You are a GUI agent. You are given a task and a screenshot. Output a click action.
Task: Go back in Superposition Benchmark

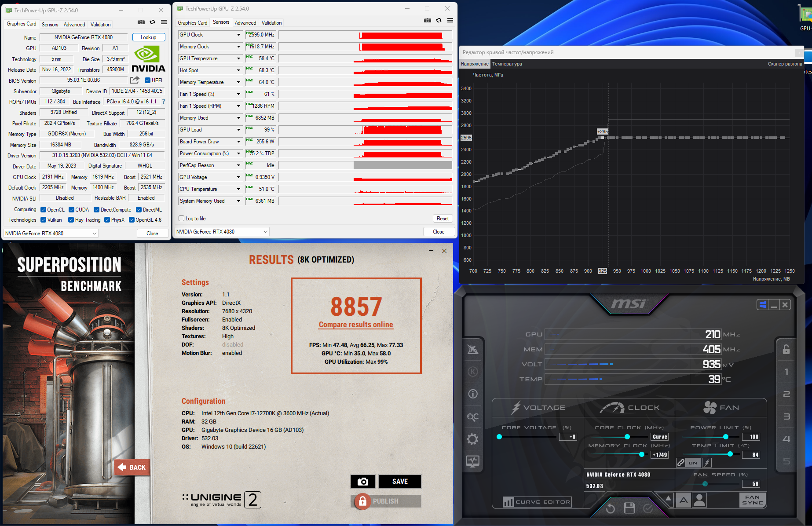click(132, 467)
